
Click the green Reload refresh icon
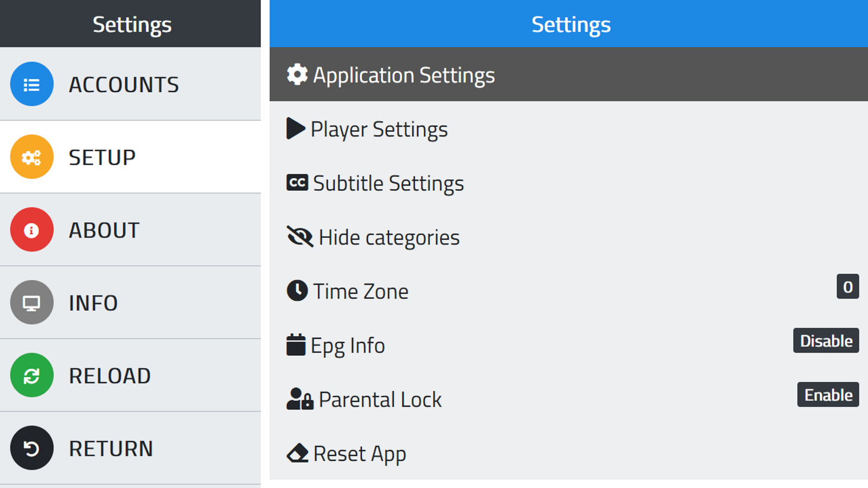click(x=31, y=375)
